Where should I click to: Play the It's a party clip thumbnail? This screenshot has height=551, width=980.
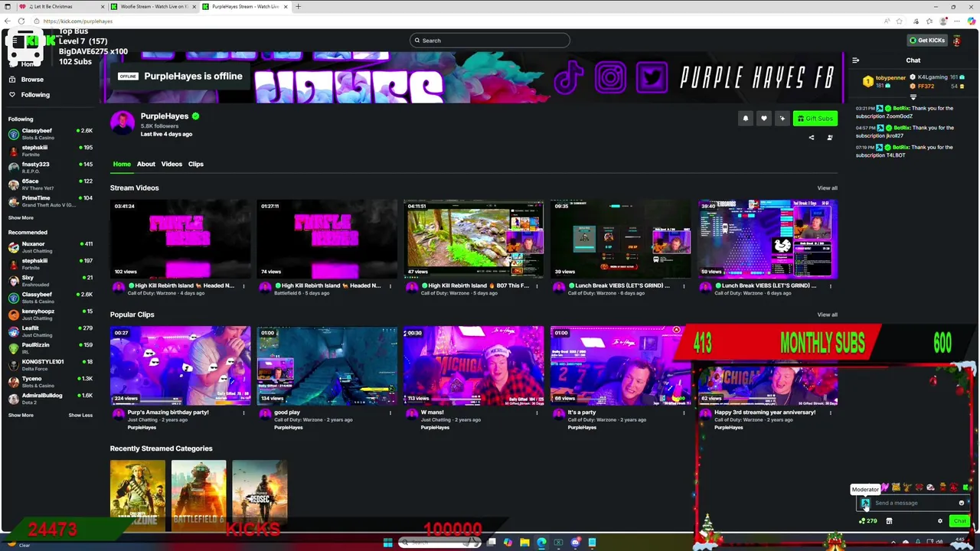point(620,366)
